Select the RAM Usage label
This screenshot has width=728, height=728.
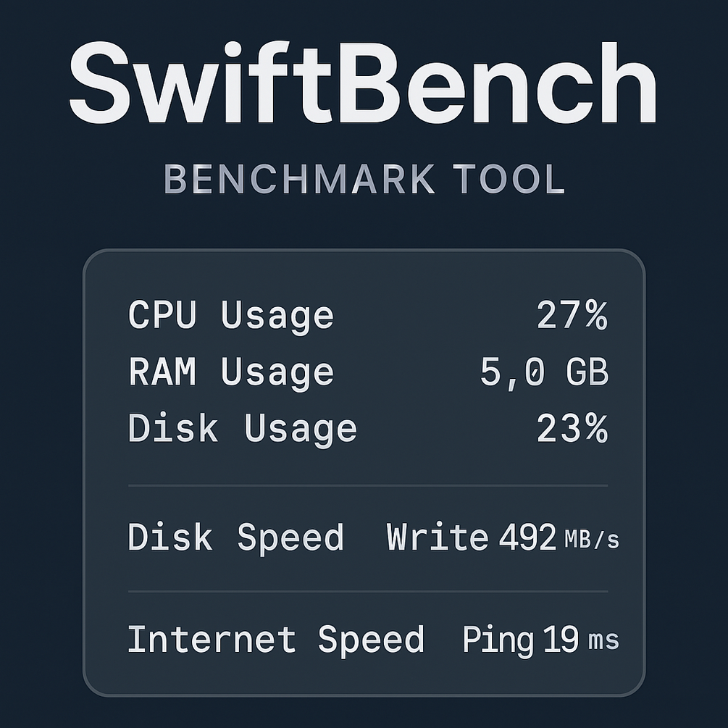click(231, 372)
